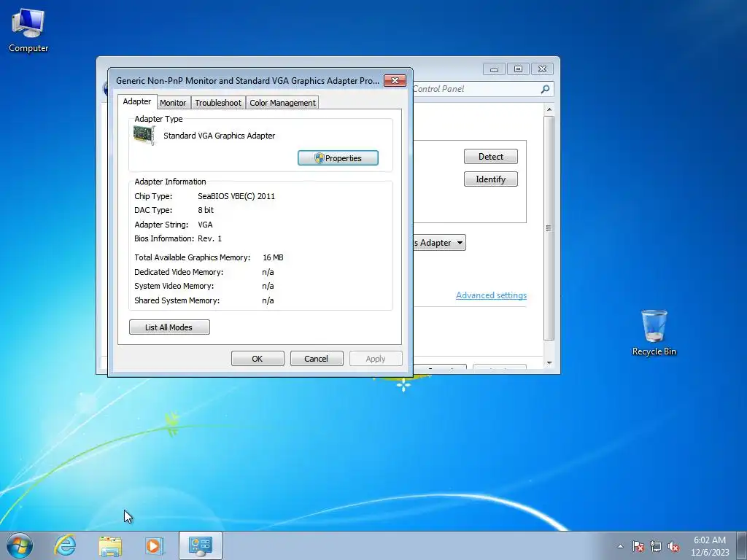Click the Identify button
Image resolution: width=747 pixels, height=560 pixels.
(x=491, y=179)
